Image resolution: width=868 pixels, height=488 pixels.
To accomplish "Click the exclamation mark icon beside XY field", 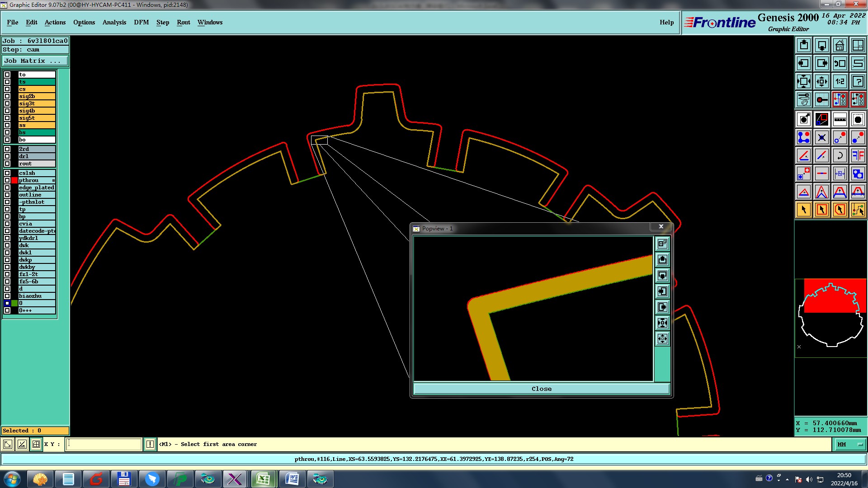I will (150, 444).
